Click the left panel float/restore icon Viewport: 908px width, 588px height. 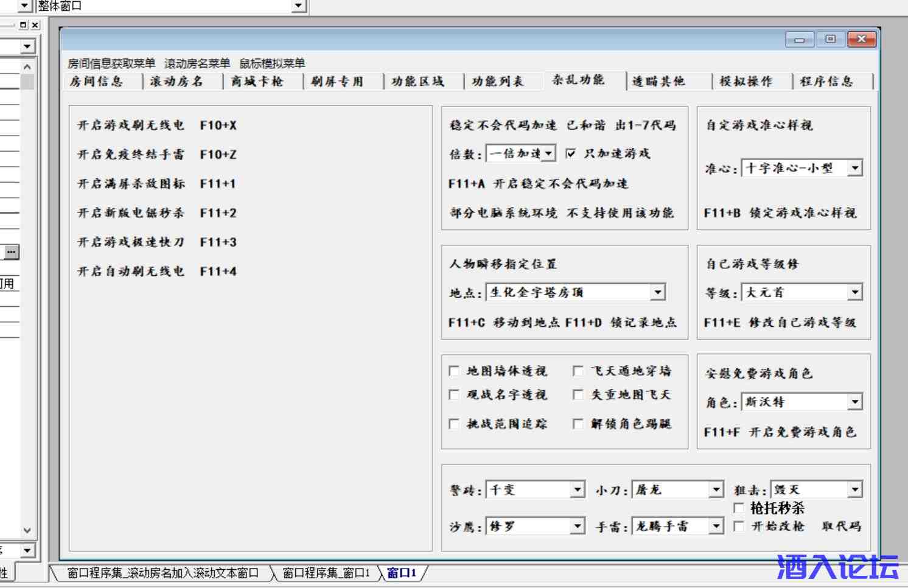tap(23, 25)
